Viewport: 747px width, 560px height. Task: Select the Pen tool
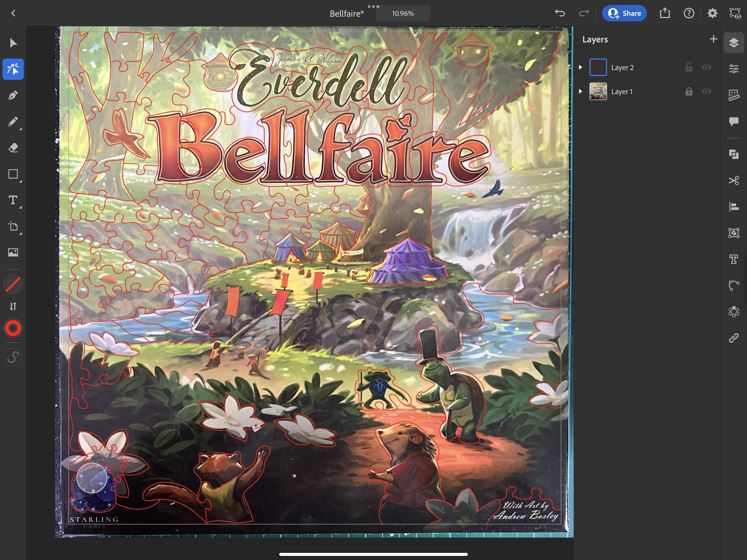13,96
